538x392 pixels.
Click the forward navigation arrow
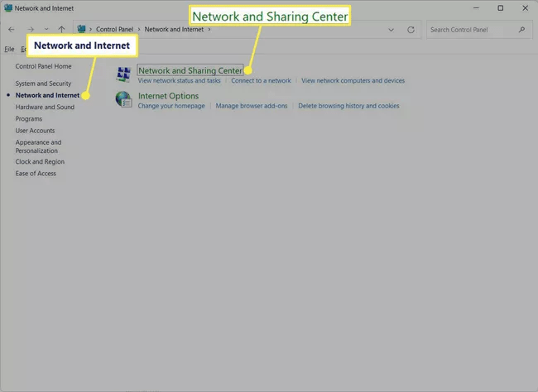(31, 30)
